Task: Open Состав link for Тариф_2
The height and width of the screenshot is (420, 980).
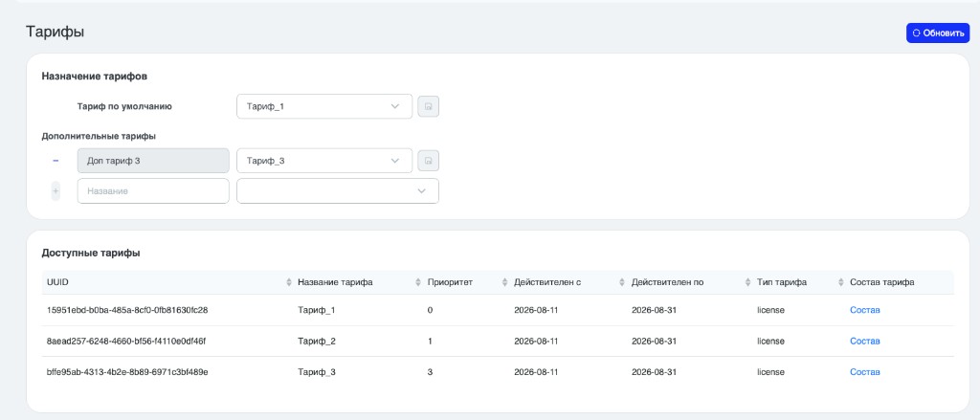Action: pos(864,342)
